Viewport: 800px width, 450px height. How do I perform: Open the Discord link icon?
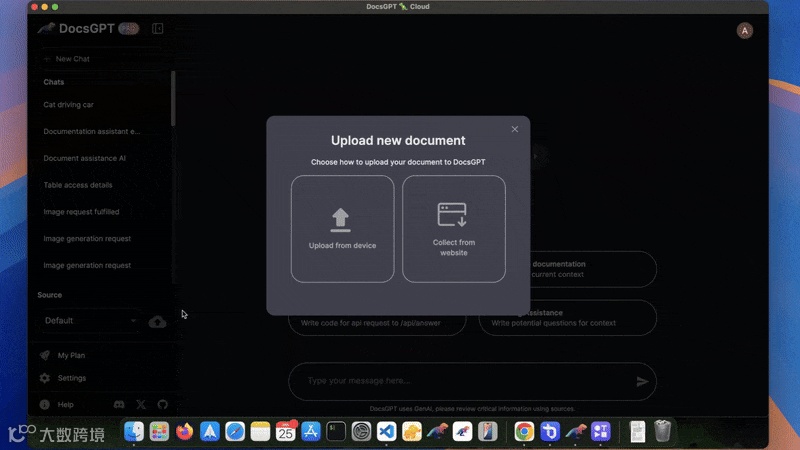(x=119, y=405)
